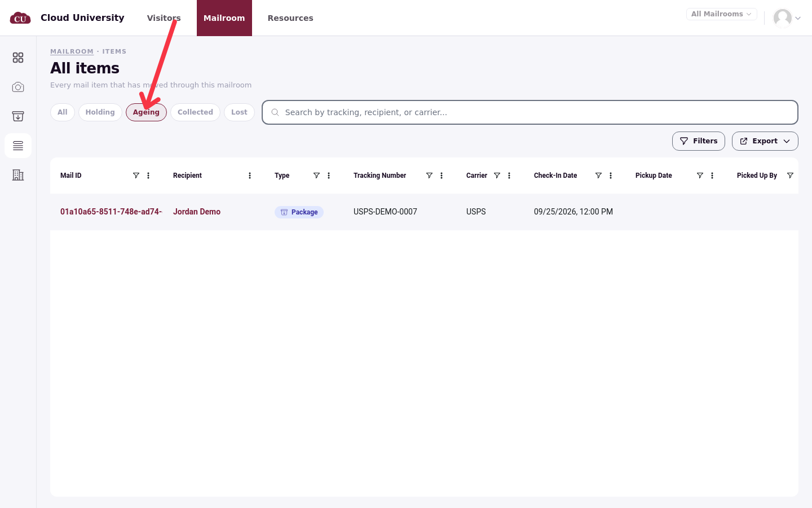Image resolution: width=812 pixels, height=508 pixels.
Task: Click check-in date 09/25/2026, 12:00 PM
Action: click(x=573, y=212)
